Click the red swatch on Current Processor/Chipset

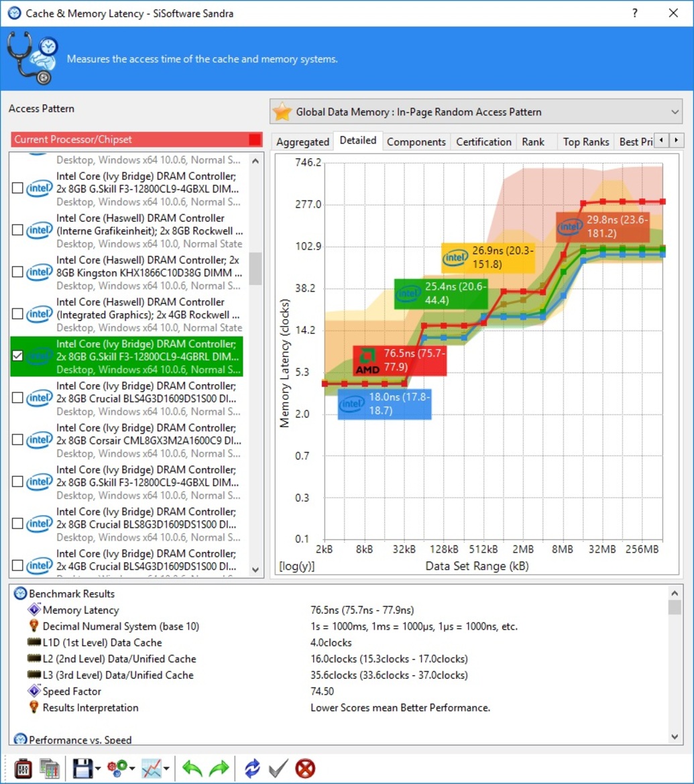tap(255, 139)
